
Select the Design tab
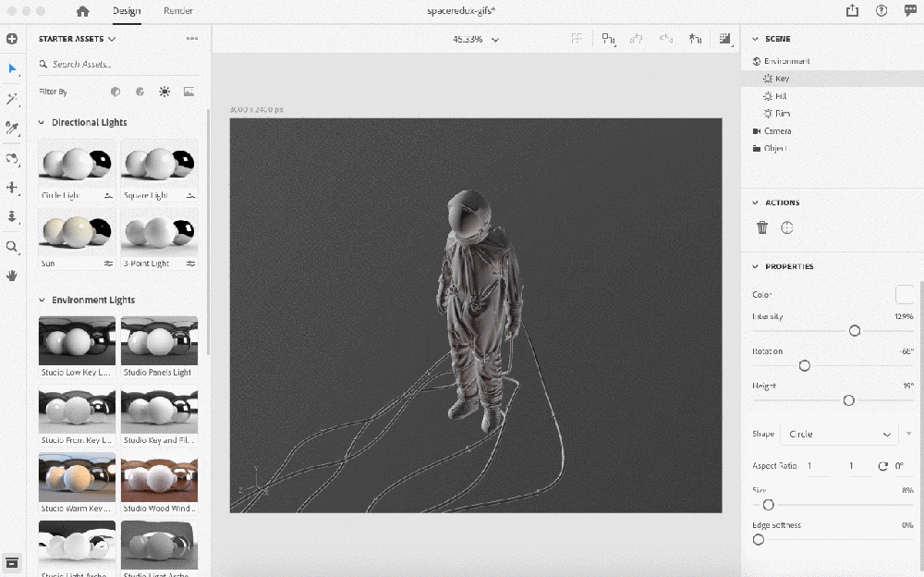(127, 11)
